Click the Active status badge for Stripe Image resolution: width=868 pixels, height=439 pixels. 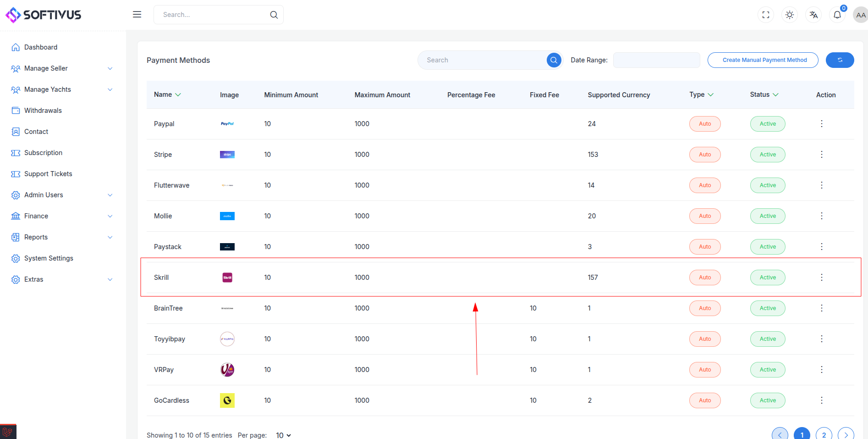tap(768, 155)
